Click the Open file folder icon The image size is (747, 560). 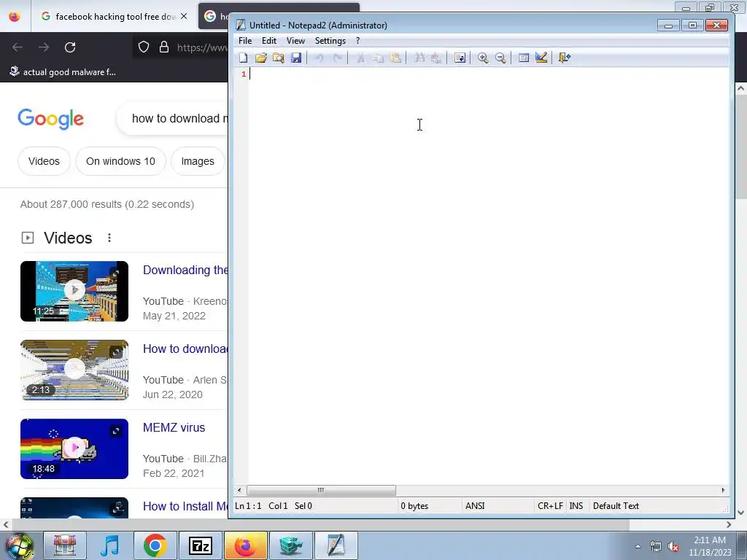(260, 58)
